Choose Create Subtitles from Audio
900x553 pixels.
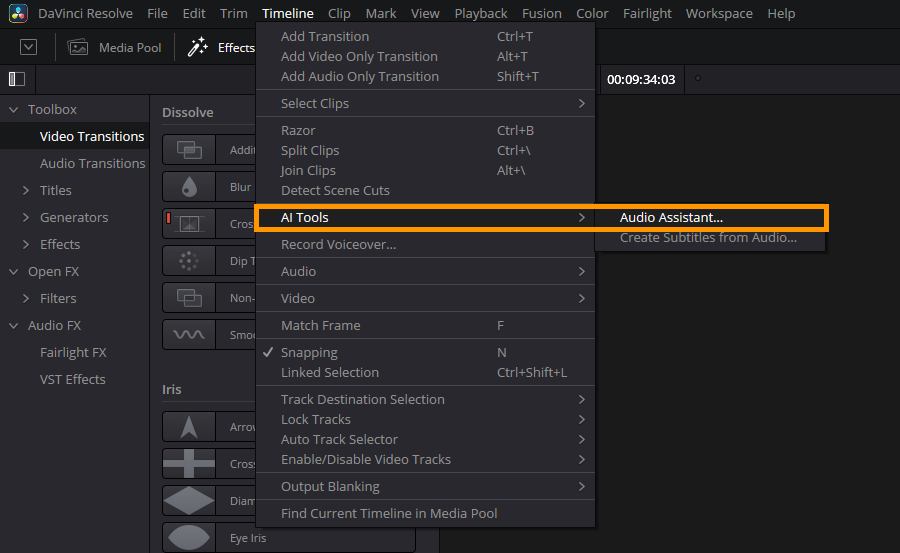[709, 238]
